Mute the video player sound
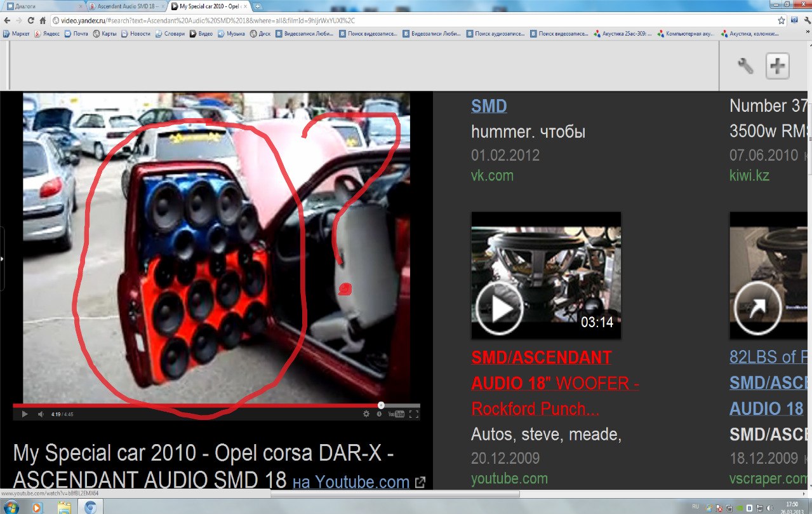This screenshot has width=812, height=514. [x=41, y=414]
